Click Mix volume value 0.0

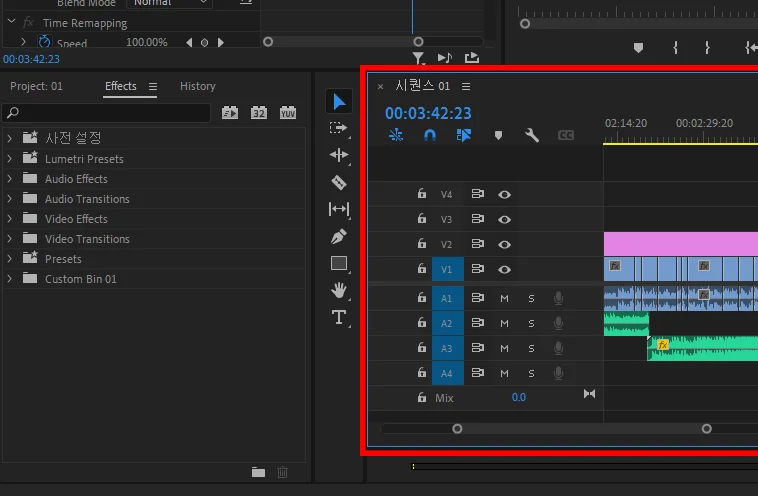tap(518, 397)
